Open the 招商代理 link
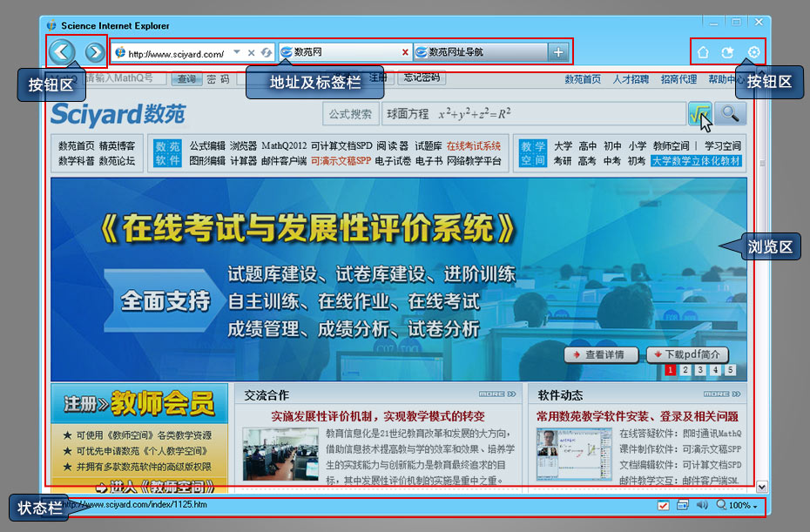This screenshot has width=810, height=532. click(678, 79)
